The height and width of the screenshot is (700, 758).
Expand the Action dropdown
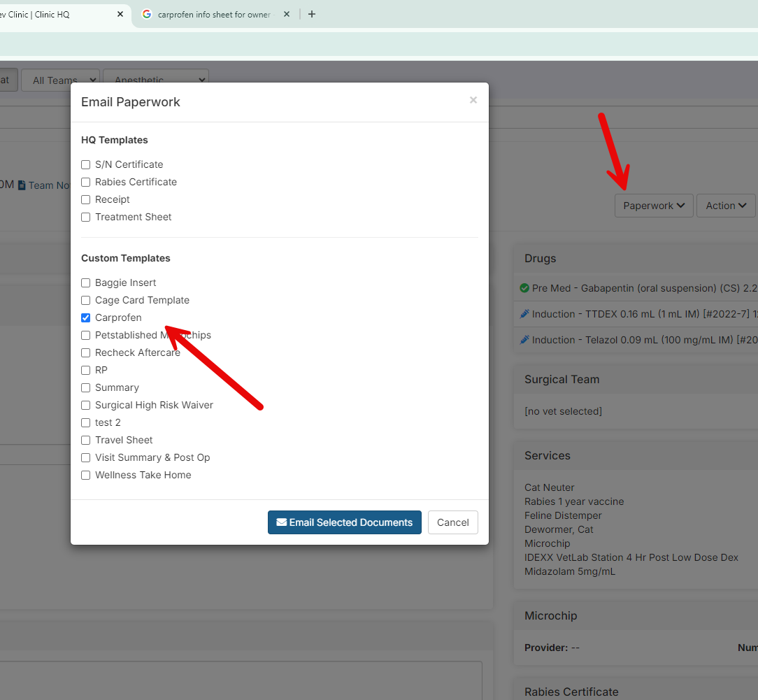[x=726, y=206]
